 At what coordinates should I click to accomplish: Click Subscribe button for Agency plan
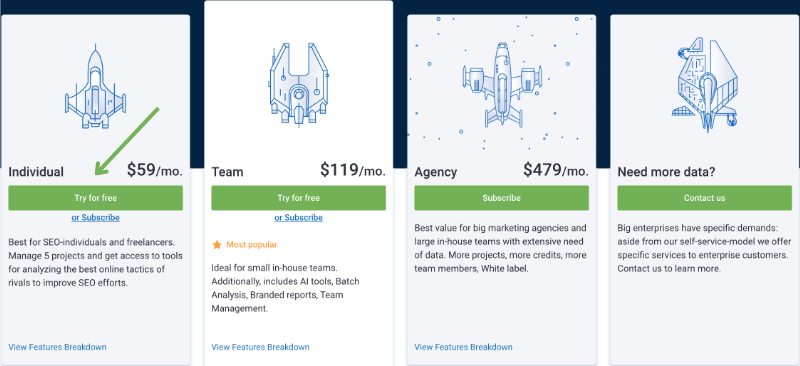pos(502,198)
